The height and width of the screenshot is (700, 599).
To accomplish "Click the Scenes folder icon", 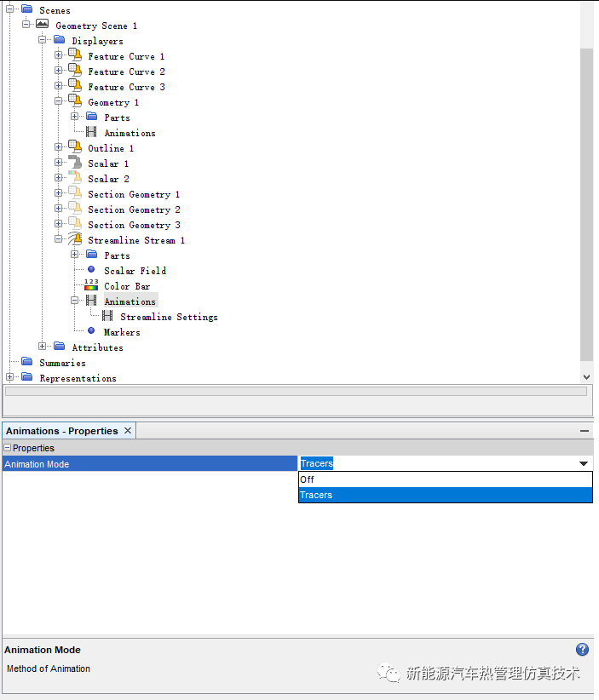I will (26, 9).
